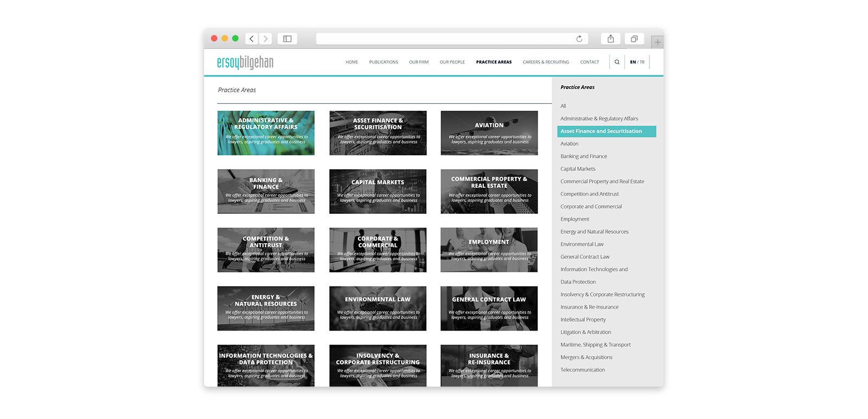
Task: Go to OUR FIRM in the navigation
Action: pos(419,62)
